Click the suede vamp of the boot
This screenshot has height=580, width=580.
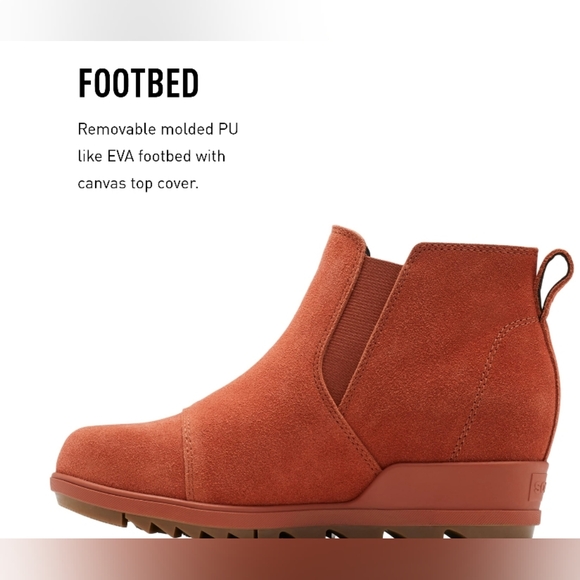pos(266,425)
